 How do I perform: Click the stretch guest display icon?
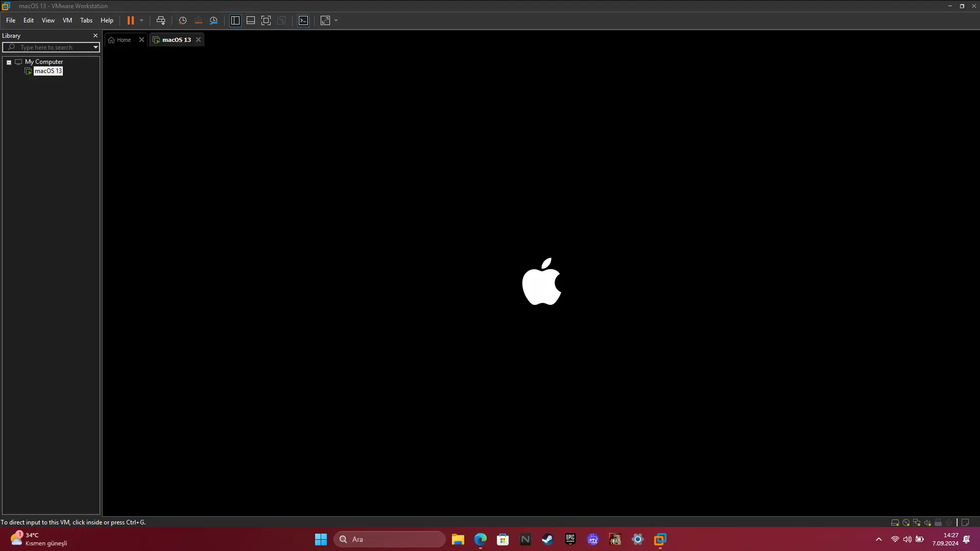pyautogui.click(x=325, y=20)
